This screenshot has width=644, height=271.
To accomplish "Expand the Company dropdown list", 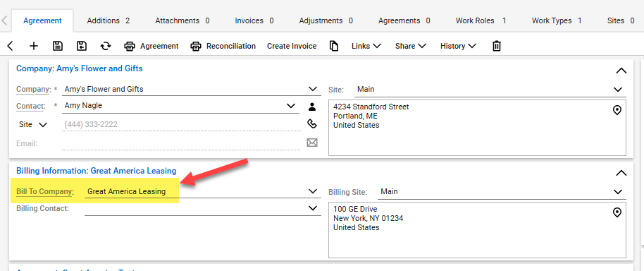I will [313, 89].
